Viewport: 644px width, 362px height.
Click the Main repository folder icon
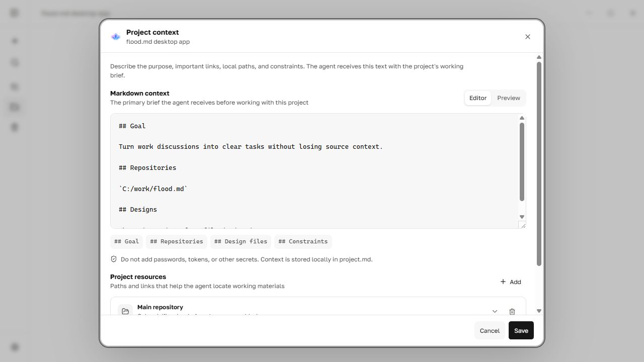tap(125, 311)
